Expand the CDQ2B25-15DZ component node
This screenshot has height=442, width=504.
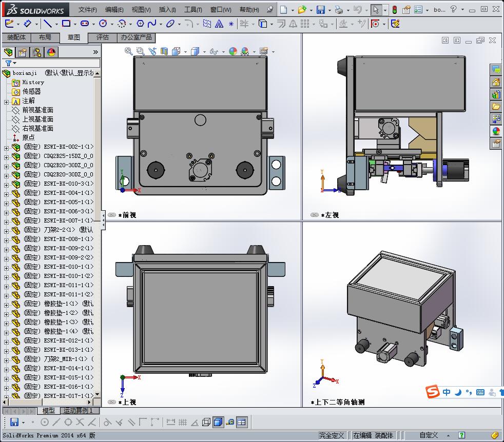6,157
